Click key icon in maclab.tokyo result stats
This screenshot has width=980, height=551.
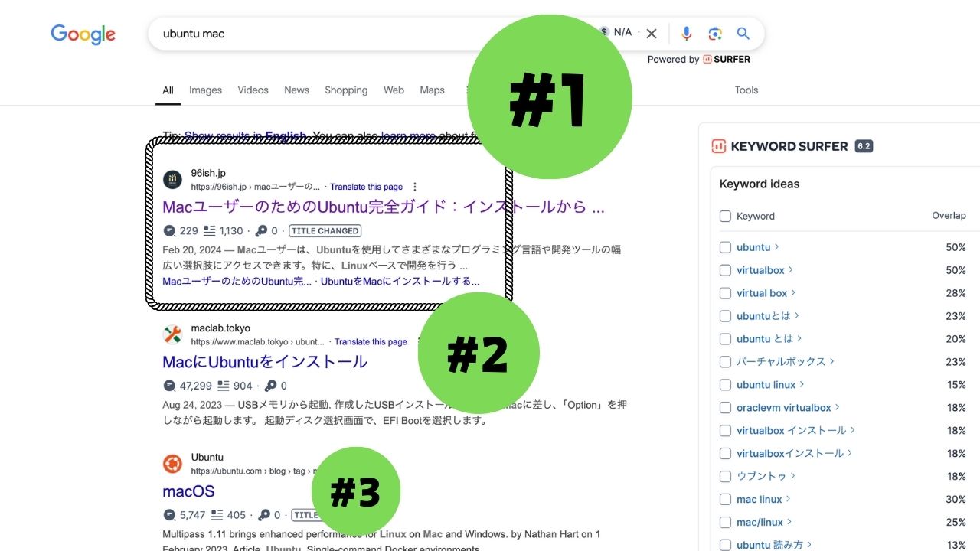click(270, 386)
